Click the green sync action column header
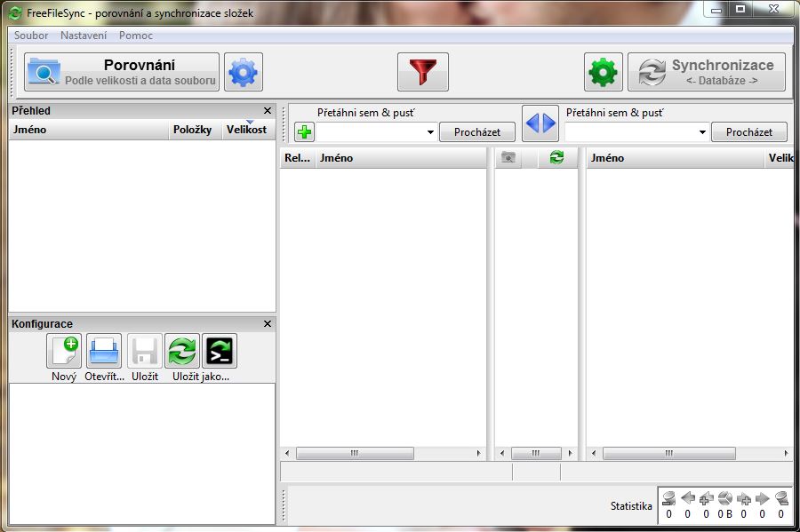800x532 pixels. click(x=556, y=157)
